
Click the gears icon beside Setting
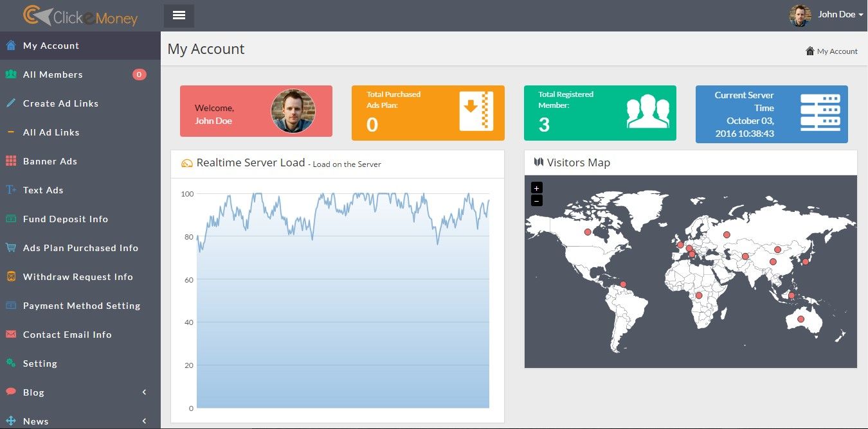pyautogui.click(x=11, y=363)
